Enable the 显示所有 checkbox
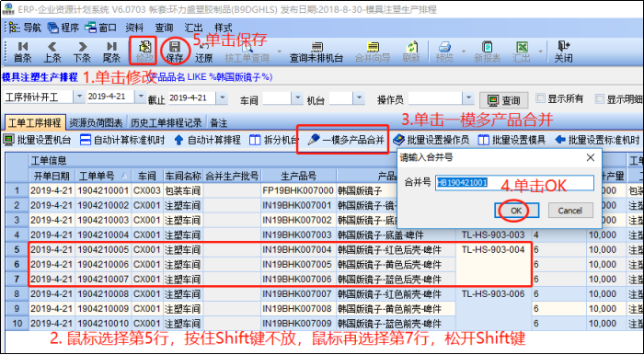644x355 pixels. (541, 98)
